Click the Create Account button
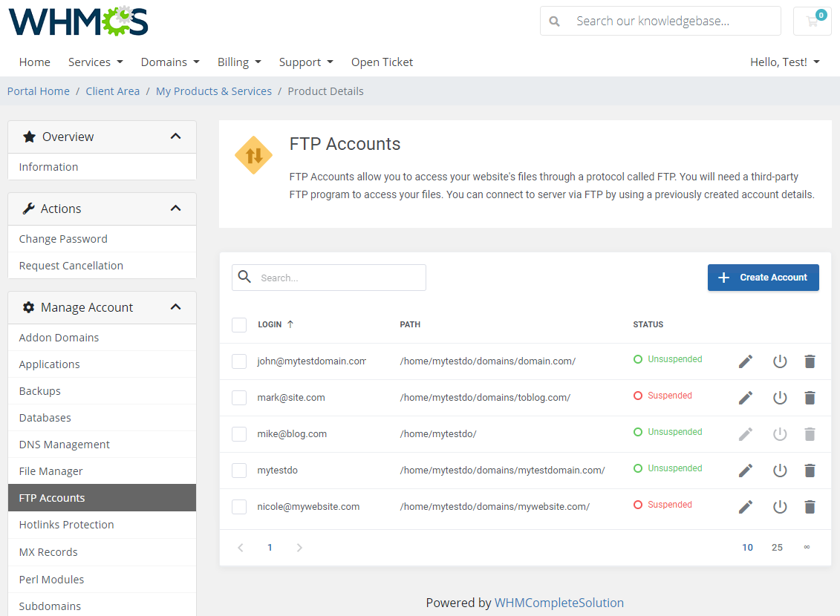The width and height of the screenshot is (840, 616). pos(763,277)
